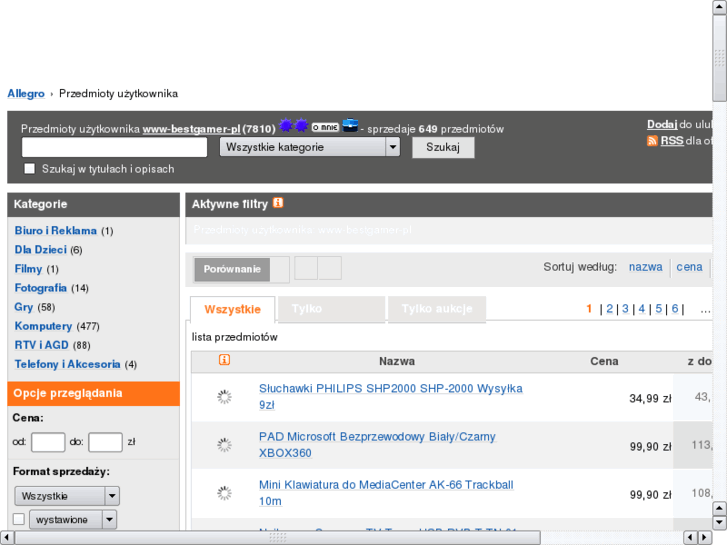Open category 'Dla Dzieci'

pyautogui.click(x=41, y=250)
